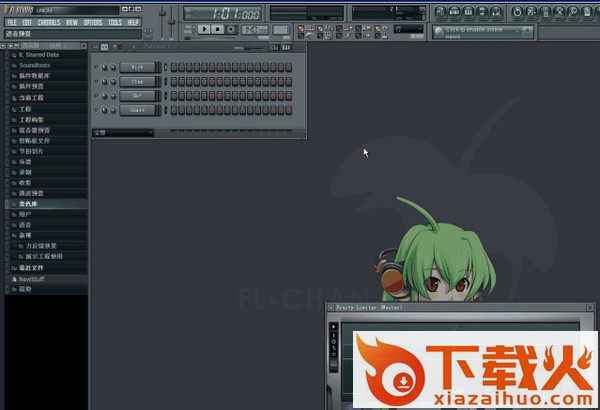The width and height of the screenshot is (600, 410).
Task: Show the piano roll via toolbar icon
Action: click(x=468, y=13)
